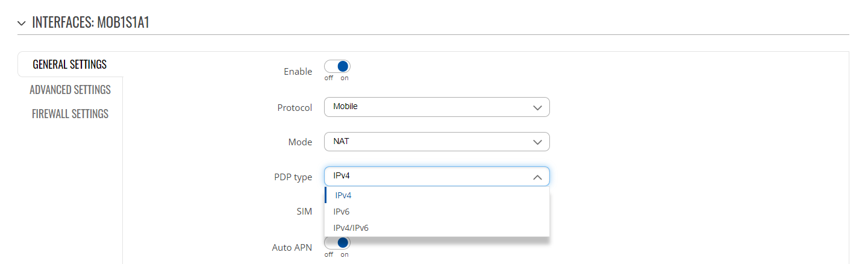The width and height of the screenshot is (868, 264).
Task: Switch to the Advanced Settings tab
Action: pos(70,90)
